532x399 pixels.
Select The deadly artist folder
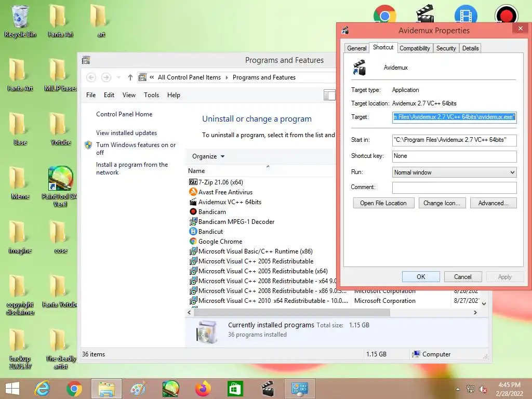click(x=60, y=349)
